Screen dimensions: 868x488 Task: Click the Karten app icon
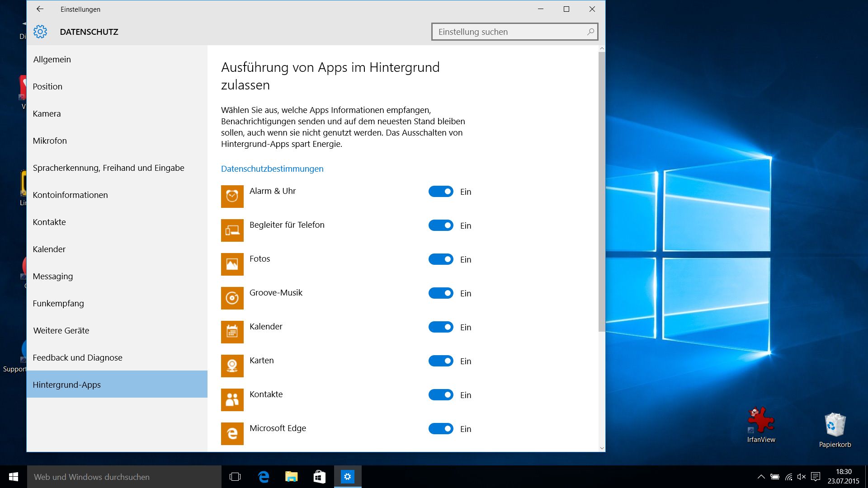(x=232, y=366)
